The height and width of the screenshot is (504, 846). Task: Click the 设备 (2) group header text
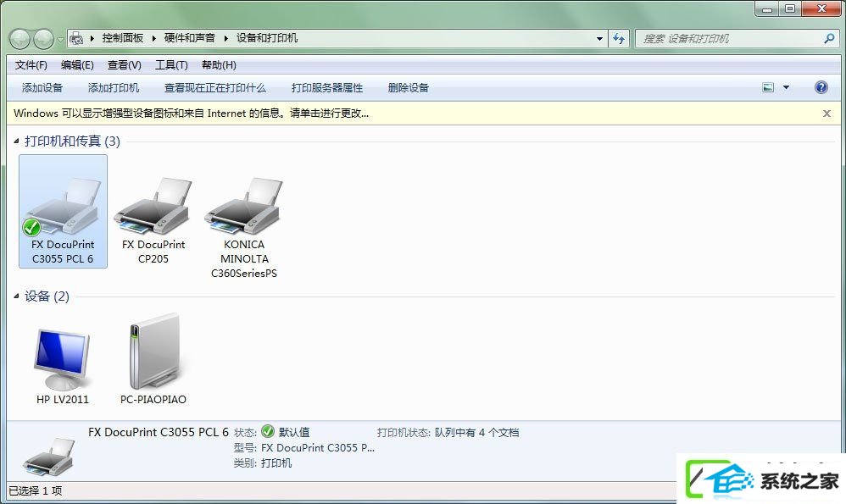coord(47,296)
